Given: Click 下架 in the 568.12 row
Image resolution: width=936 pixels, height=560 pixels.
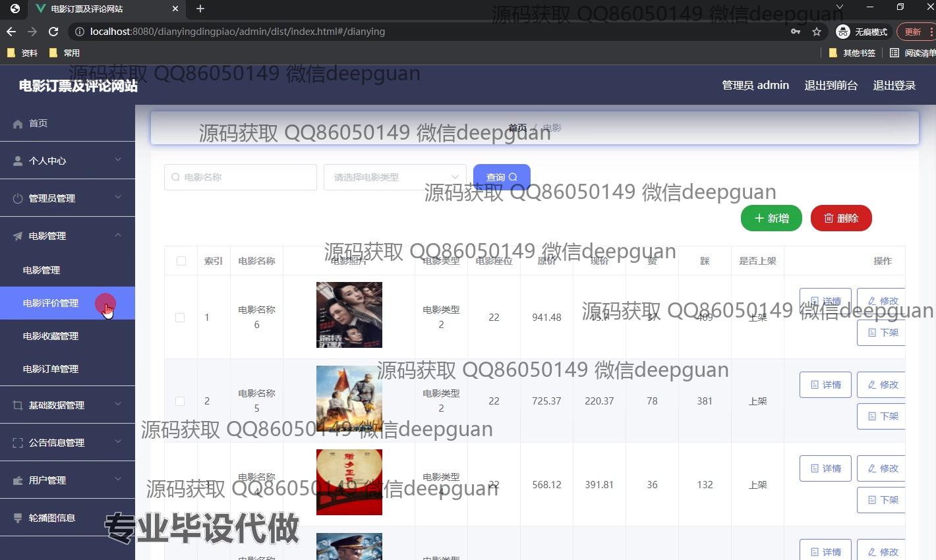Looking at the screenshot, I should coord(882,500).
